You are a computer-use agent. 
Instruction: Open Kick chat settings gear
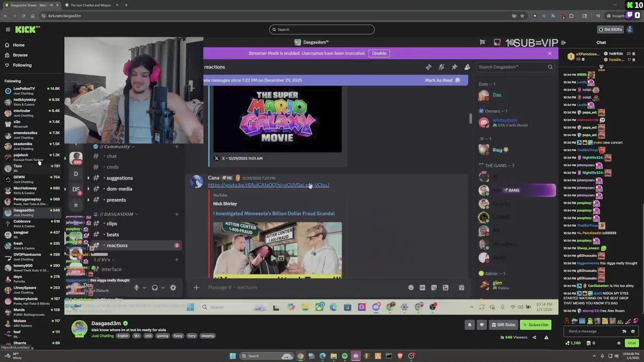point(619,343)
